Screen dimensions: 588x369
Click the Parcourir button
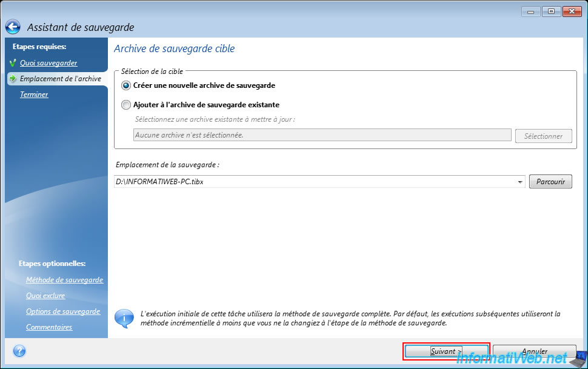point(550,182)
